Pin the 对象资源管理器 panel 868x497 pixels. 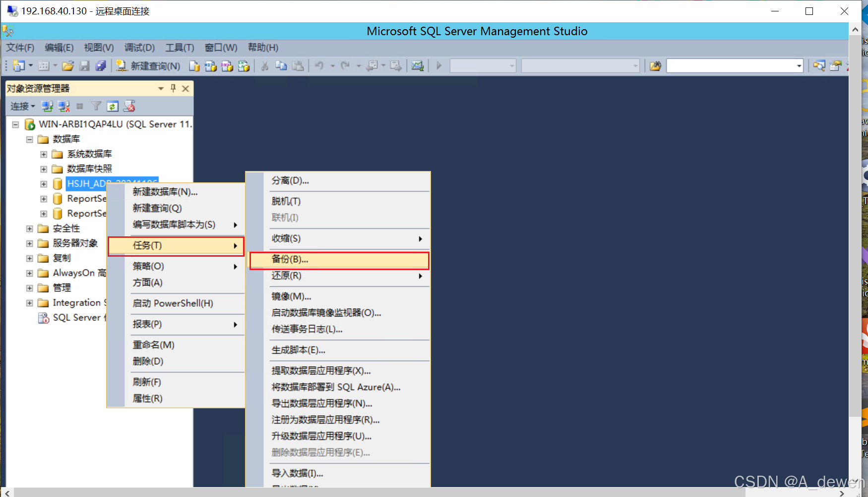tap(173, 88)
